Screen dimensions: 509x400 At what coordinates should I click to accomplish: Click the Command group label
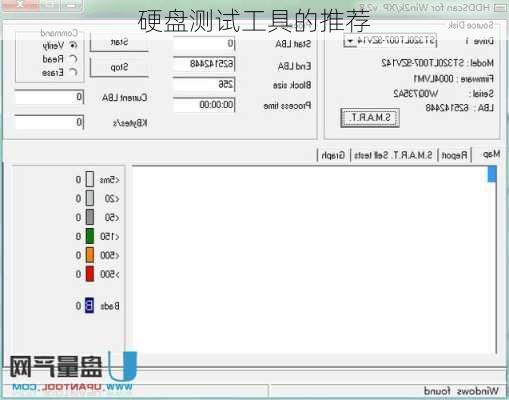[x=59, y=33]
